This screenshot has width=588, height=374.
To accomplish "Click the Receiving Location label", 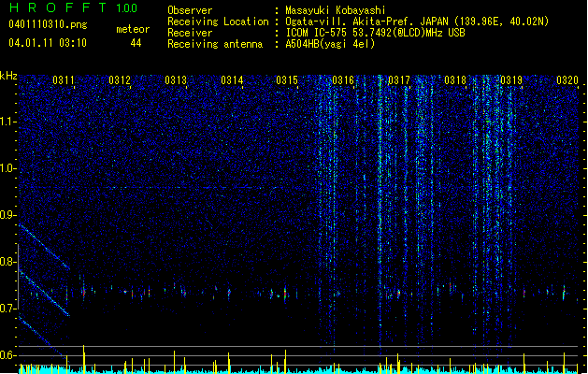I will click(x=218, y=22).
